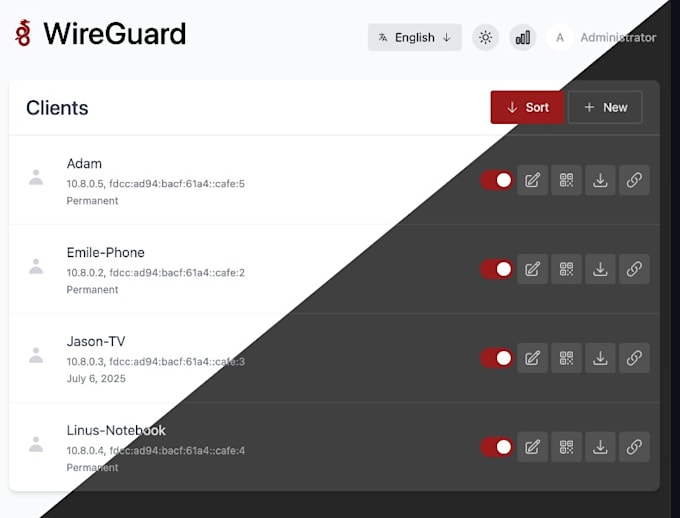This screenshot has height=518, width=680.
Task: Download Linus-Notebook configuration file
Action: [600, 447]
